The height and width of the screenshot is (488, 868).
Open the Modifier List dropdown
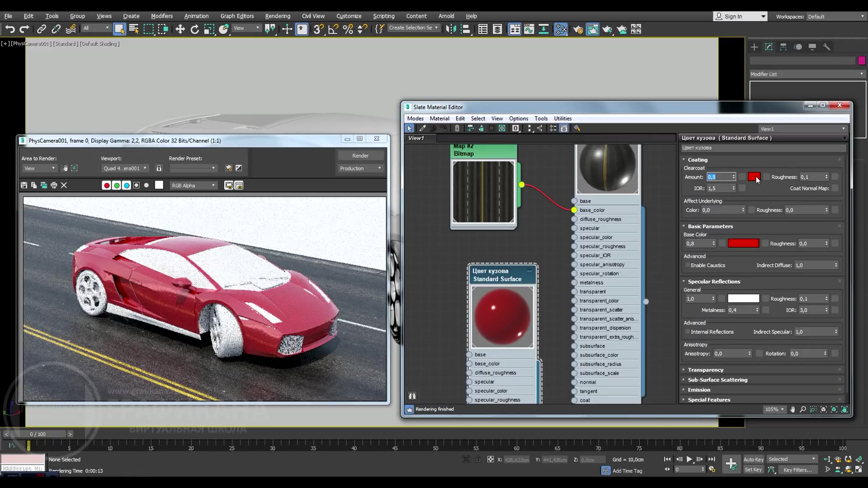point(807,74)
